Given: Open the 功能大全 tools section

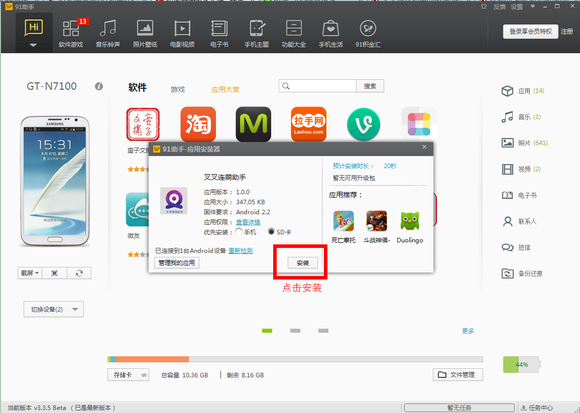Looking at the screenshot, I should [x=294, y=33].
